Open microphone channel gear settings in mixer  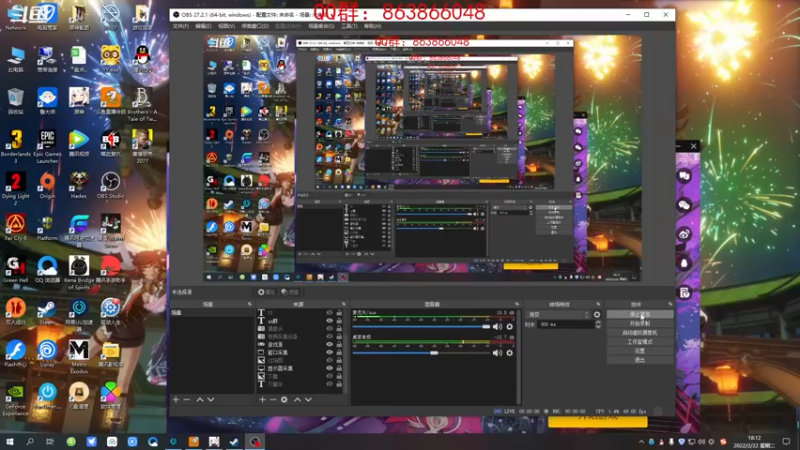tap(509, 327)
